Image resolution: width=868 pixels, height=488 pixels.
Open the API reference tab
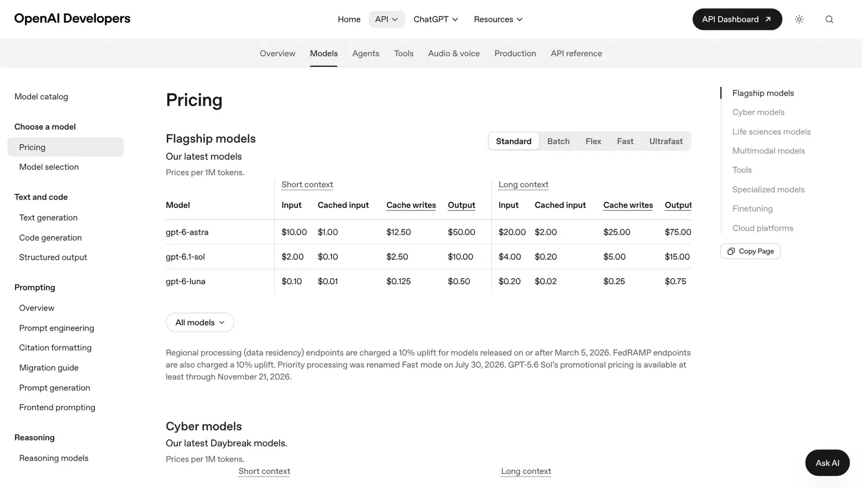tap(576, 53)
